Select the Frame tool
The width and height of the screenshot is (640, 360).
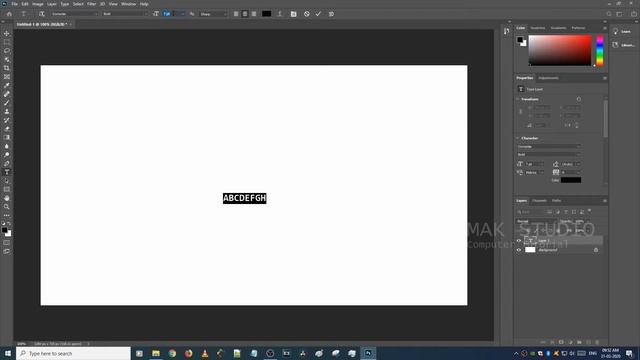click(7, 76)
